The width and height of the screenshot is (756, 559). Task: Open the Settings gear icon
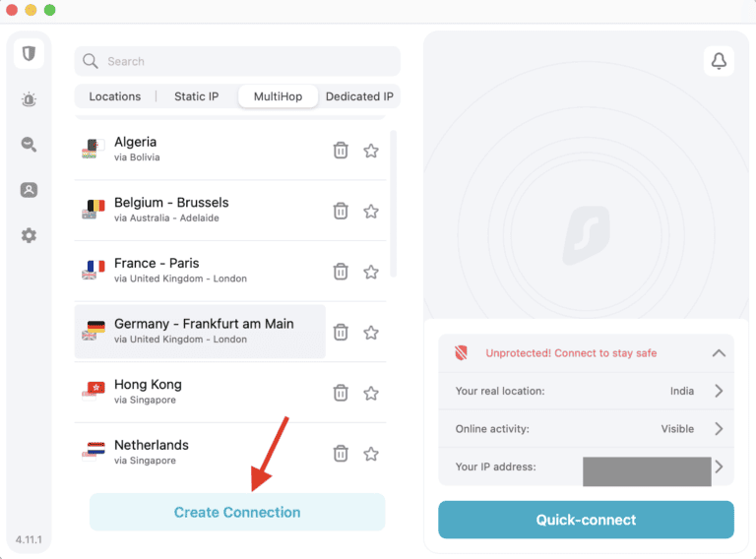(x=29, y=235)
